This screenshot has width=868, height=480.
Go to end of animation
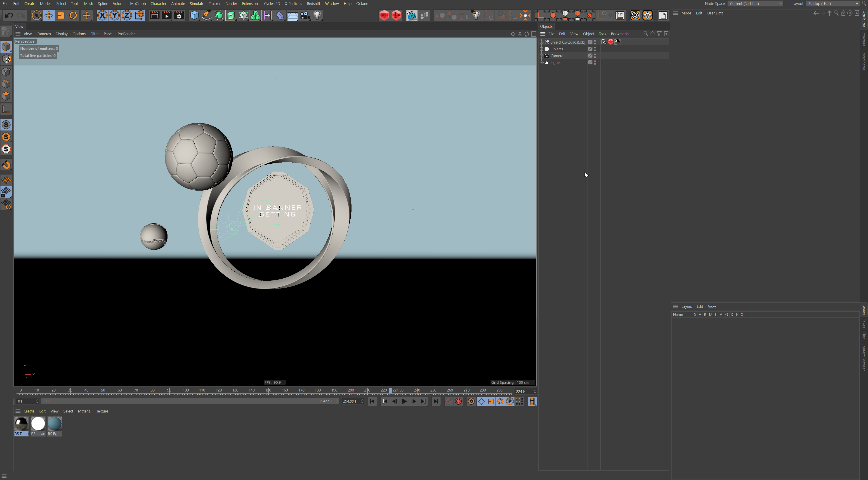[436, 401]
